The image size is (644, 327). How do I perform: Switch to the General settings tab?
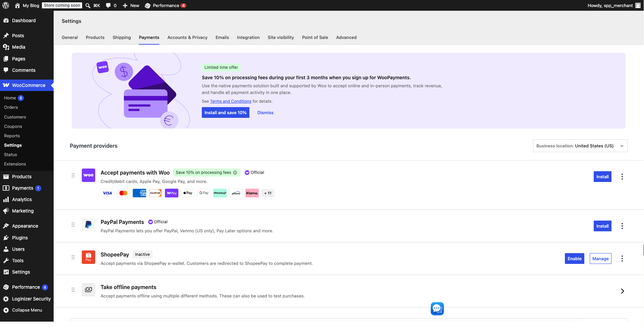point(70,37)
